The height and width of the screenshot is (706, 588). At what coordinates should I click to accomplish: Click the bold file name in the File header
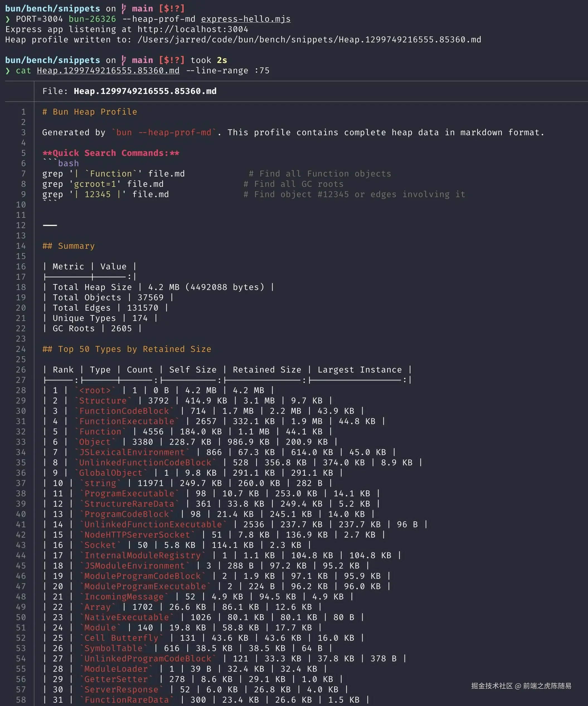tap(145, 91)
